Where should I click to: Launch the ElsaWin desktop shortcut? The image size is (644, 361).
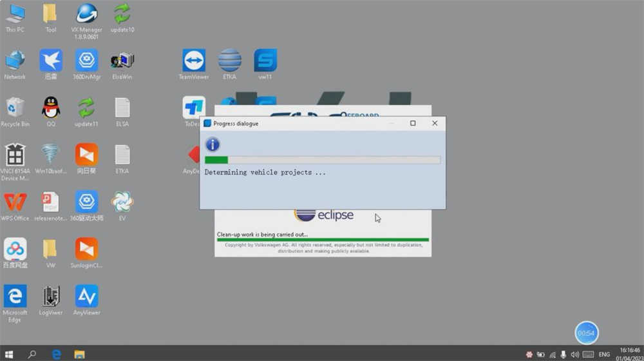122,64
